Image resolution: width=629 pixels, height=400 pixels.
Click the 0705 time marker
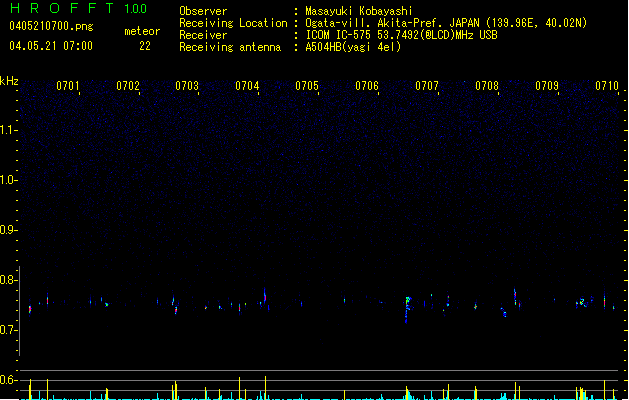pyautogui.click(x=307, y=86)
